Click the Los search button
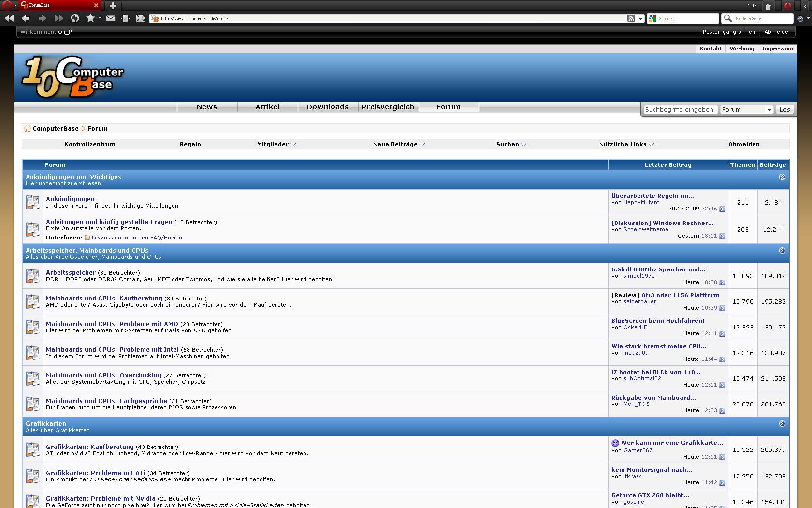812x508 pixels. coord(785,110)
